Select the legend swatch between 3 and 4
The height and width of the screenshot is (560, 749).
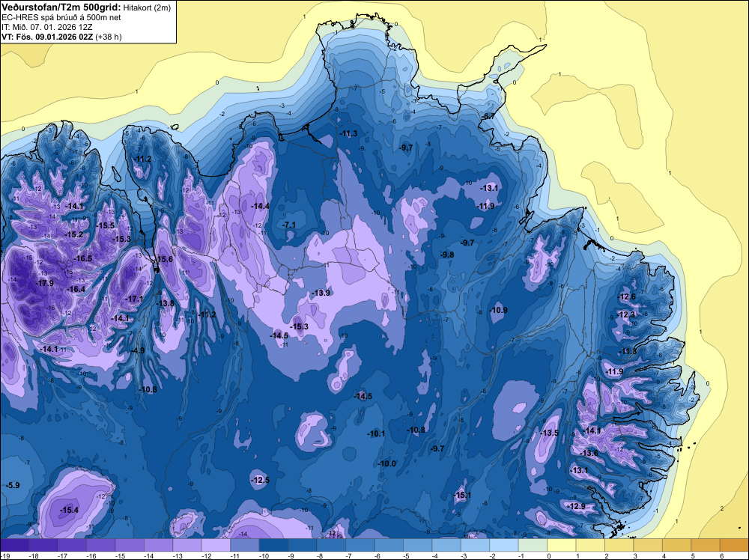click(x=648, y=545)
